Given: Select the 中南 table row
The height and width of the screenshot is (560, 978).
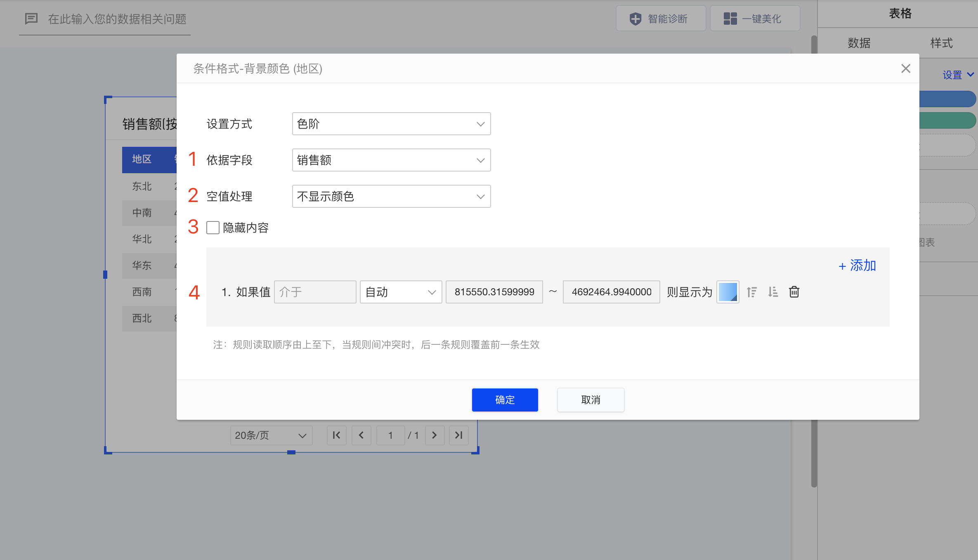Looking at the screenshot, I should click(149, 213).
